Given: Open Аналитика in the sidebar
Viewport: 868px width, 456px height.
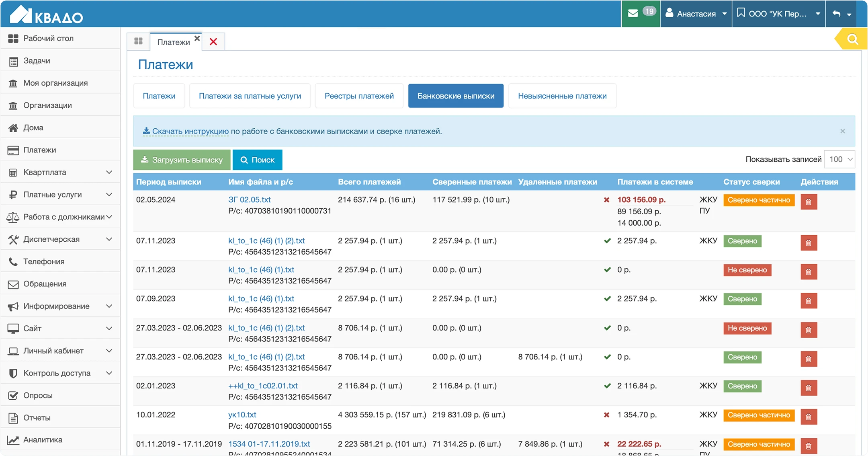Looking at the screenshot, I should point(43,440).
